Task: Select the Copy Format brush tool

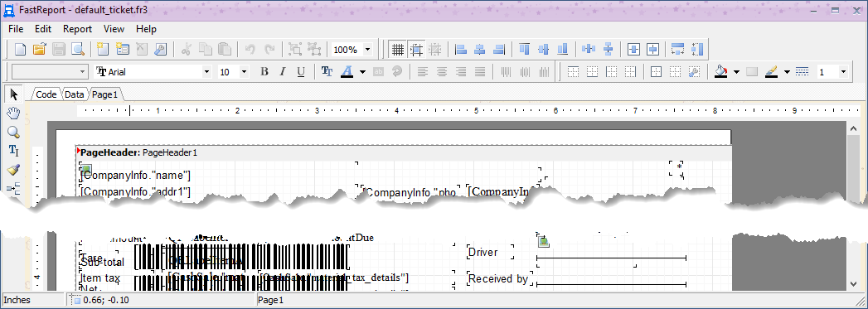Action: (x=13, y=170)
